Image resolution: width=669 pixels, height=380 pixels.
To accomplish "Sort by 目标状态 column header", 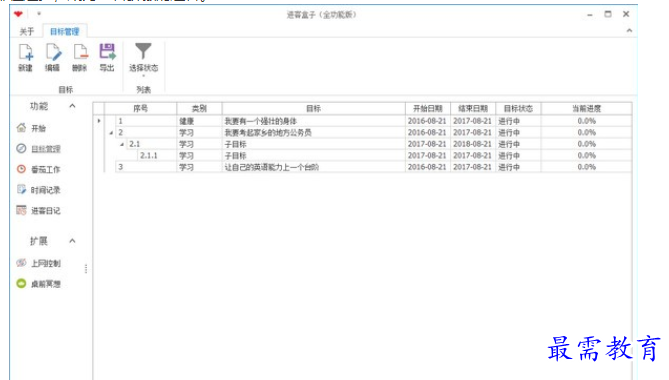I will tap(518, 108).
